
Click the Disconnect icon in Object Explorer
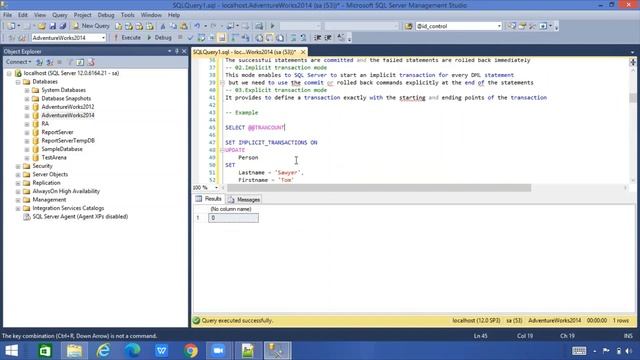(50, 62)
